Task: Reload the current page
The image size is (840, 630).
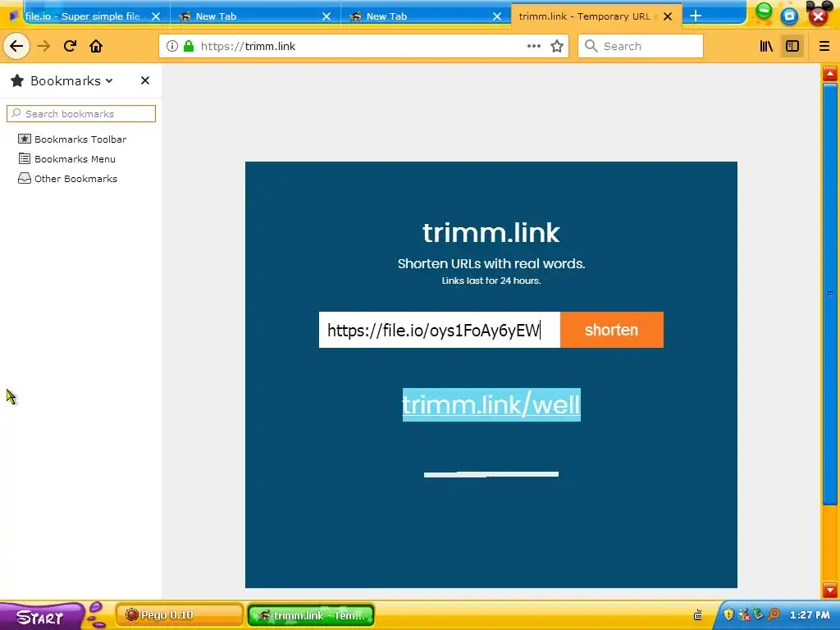Action: click(70, 46)
